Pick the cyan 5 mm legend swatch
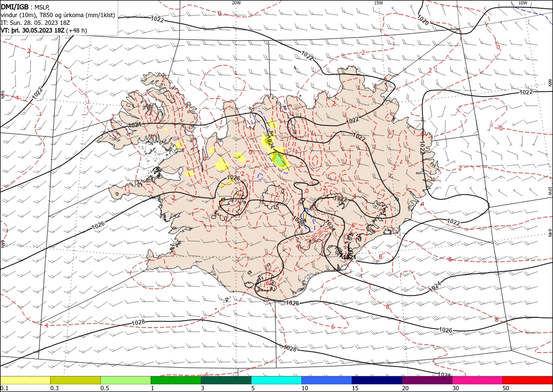The image size is (553, 392). (276, 380)
